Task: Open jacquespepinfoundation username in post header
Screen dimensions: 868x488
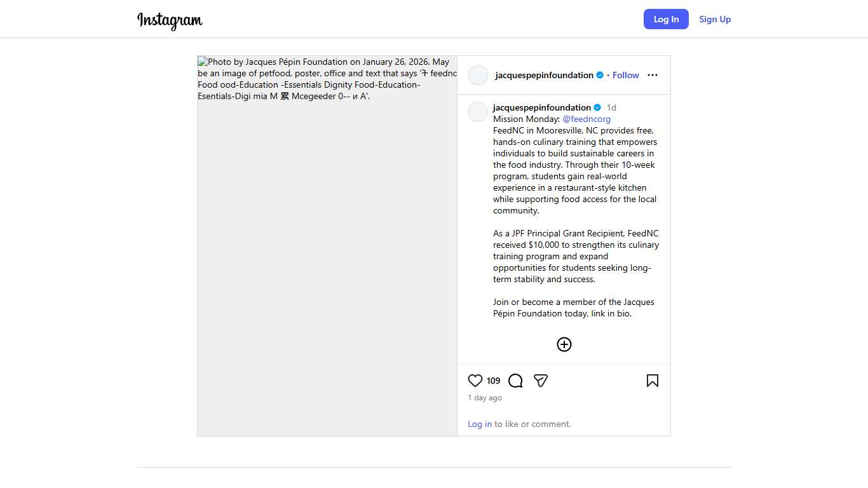Action: point(544,75)
